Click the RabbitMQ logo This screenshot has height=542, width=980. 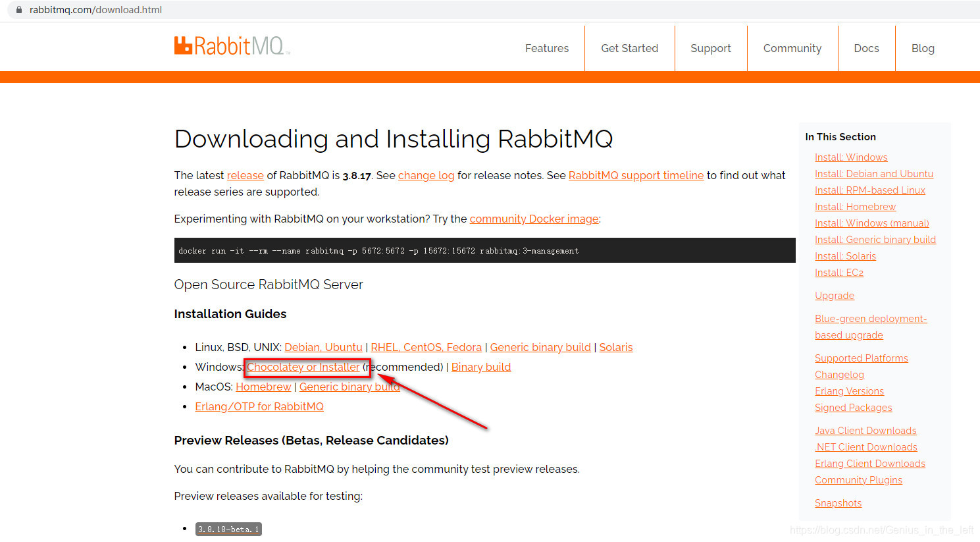point(232,46)
